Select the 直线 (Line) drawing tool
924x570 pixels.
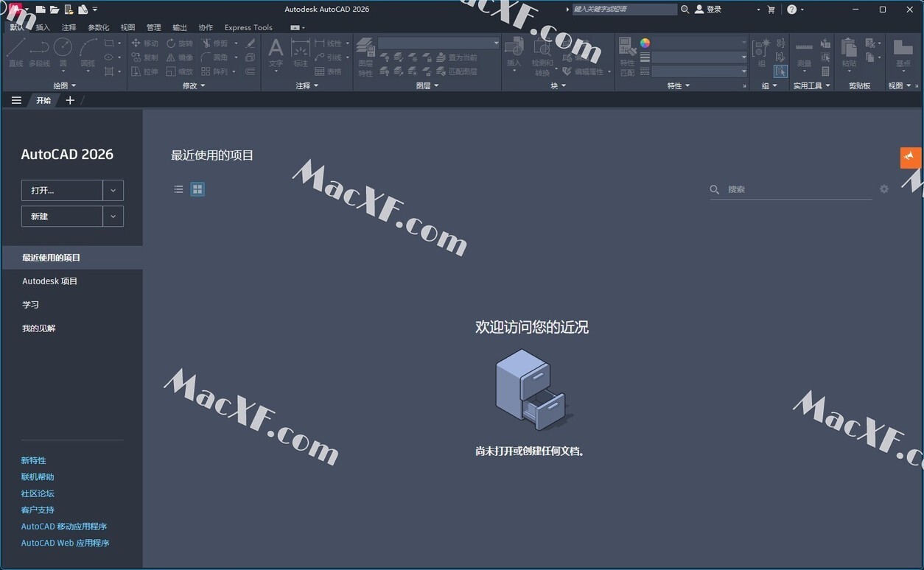click(x=16, y=52)
